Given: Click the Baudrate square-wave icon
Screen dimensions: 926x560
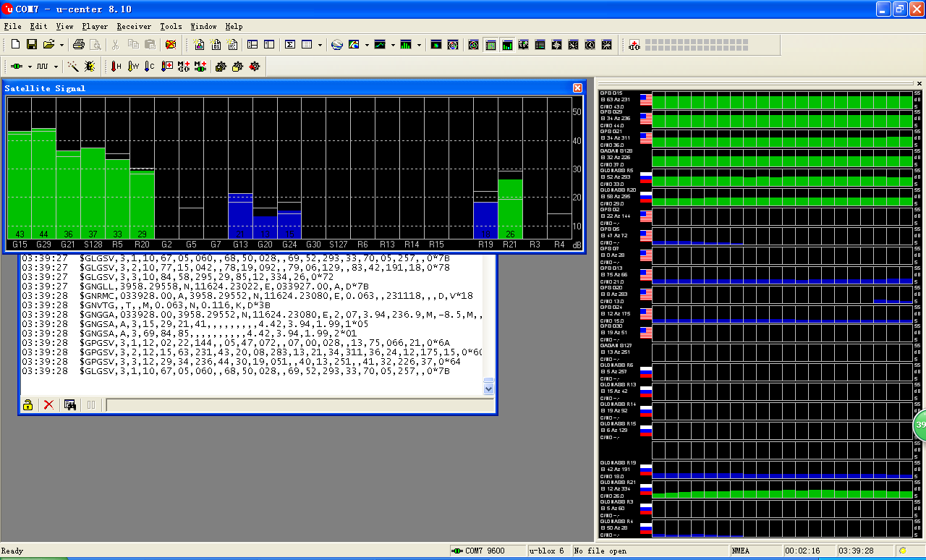Looking at the screenshot, I should tap(43, 66).
